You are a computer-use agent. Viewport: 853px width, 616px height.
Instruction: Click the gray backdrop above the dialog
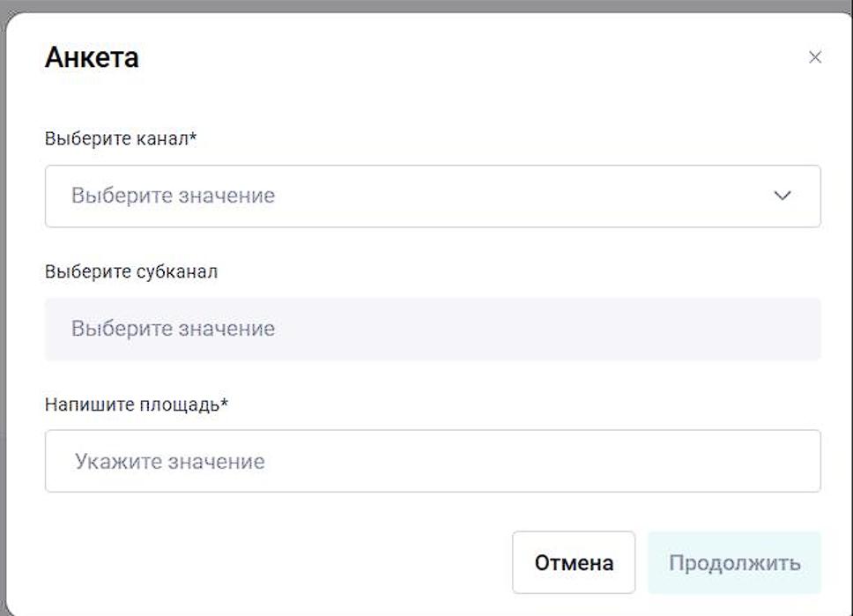(x=426, y=5)
